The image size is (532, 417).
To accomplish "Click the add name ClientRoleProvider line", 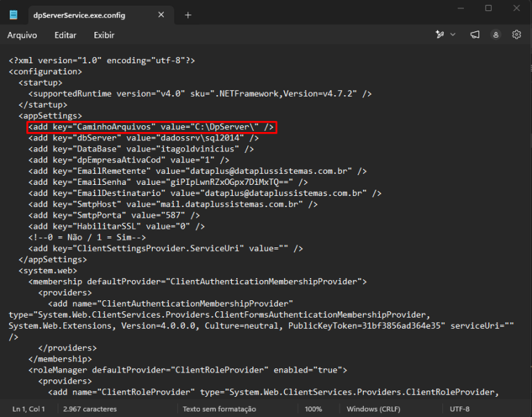I will pyautogui.click(x=274, y=392).
